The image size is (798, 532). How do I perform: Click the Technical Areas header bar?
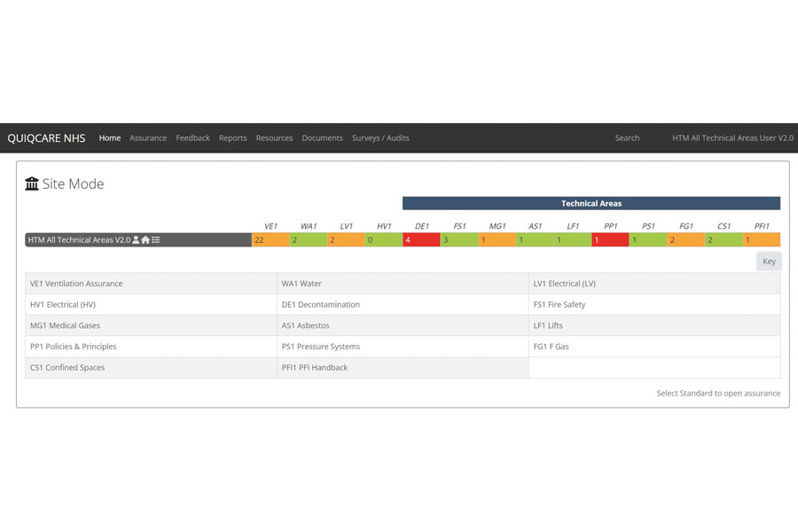tap(591, 204)
